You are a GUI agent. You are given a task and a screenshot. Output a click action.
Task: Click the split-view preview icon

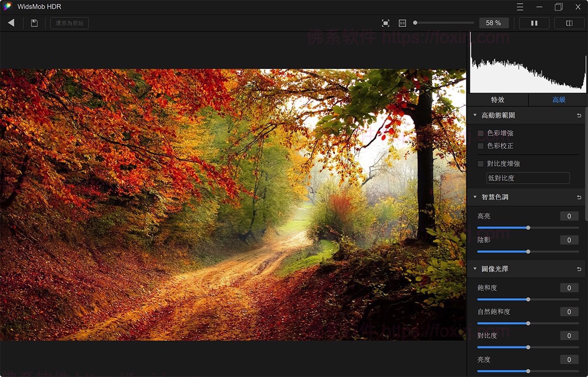pyautogui.click(x=569, y=23)
